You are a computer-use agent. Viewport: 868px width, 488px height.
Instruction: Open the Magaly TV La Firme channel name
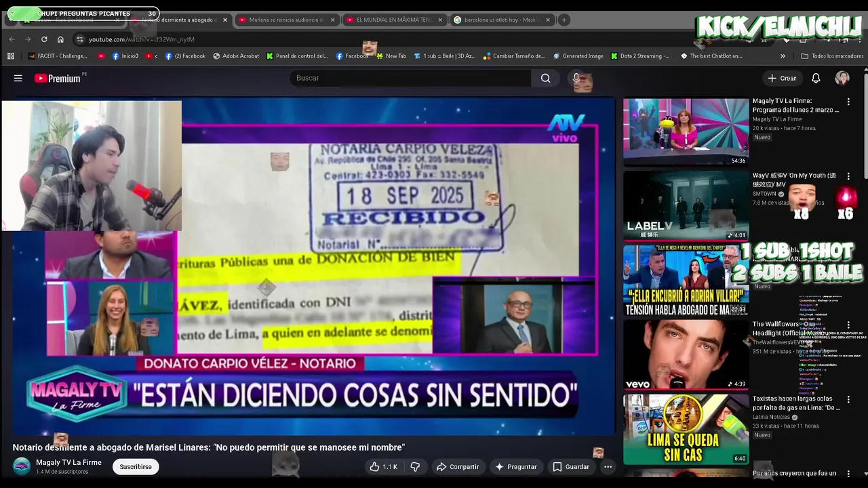pyautogui.click(x=68, y=462)
